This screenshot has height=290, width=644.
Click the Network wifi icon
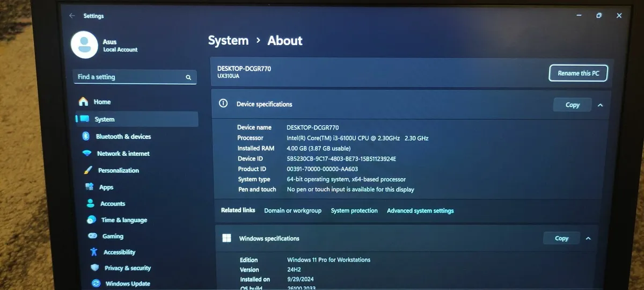coord(87,153)
